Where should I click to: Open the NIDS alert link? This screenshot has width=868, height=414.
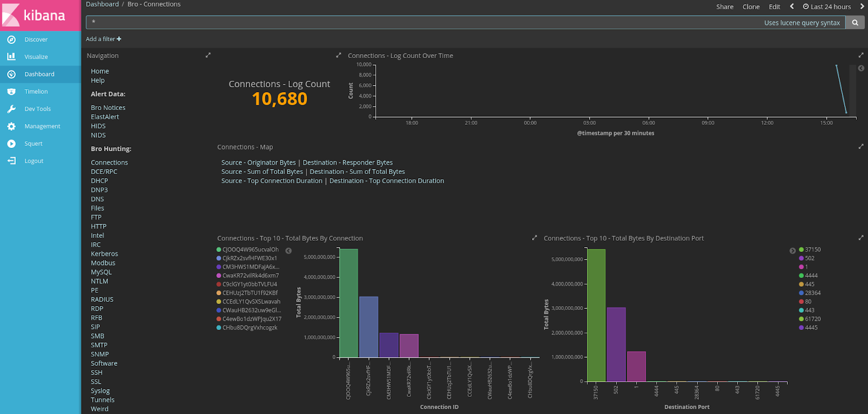98,135
